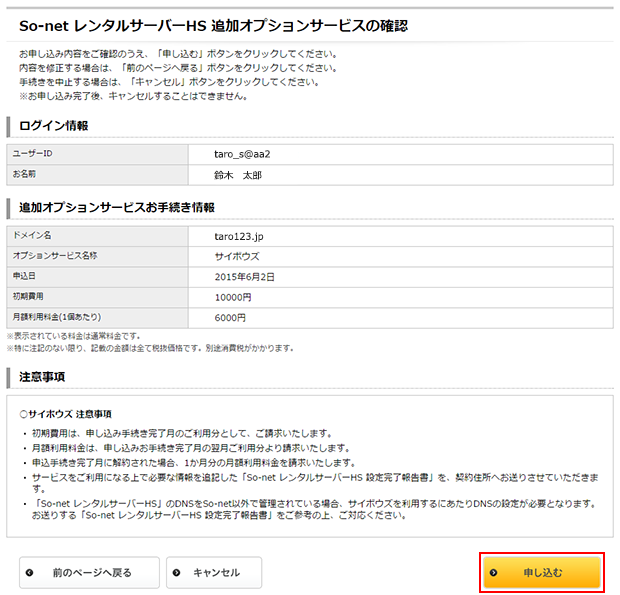The width and height of the screenshot is (620, 595).
Task: Click the arrow icon on 申し込む button
Action: (x=494, y=573)
